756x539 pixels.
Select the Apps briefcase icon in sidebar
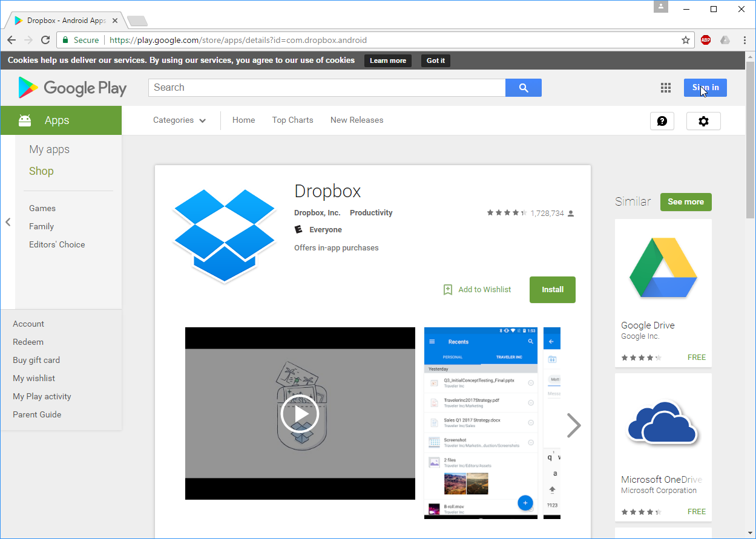point(24,120)
